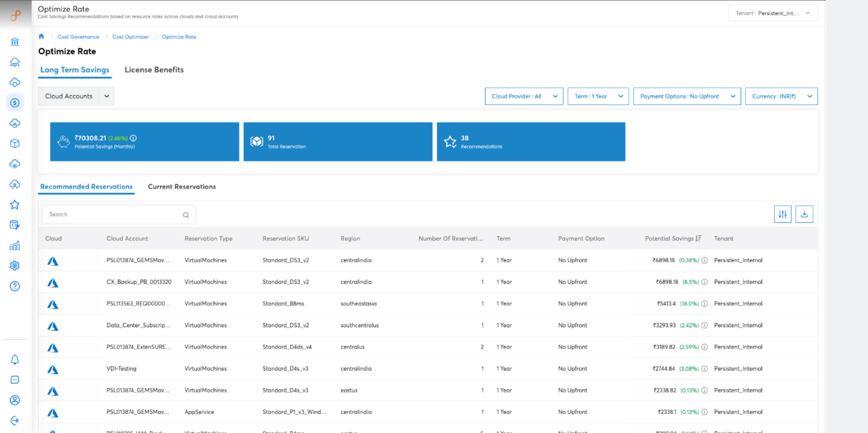Click the eastus region cell
This screenshot has height=433, width=868.
(x=349, y=391)
